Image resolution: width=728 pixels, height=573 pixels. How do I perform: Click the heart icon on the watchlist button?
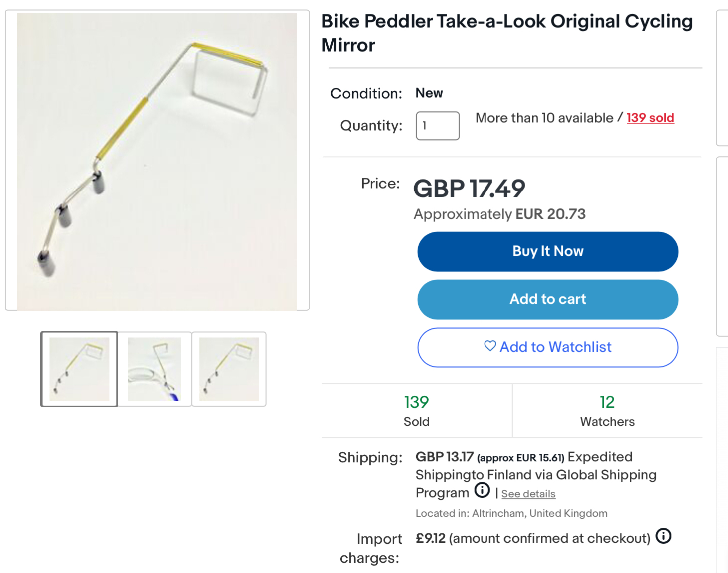490,346
